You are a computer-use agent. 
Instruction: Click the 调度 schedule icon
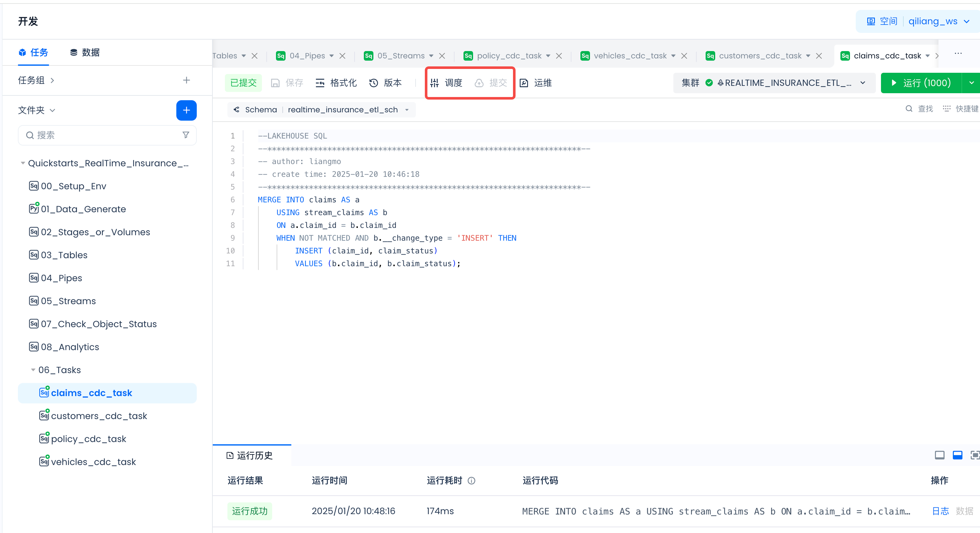point(435,83)
